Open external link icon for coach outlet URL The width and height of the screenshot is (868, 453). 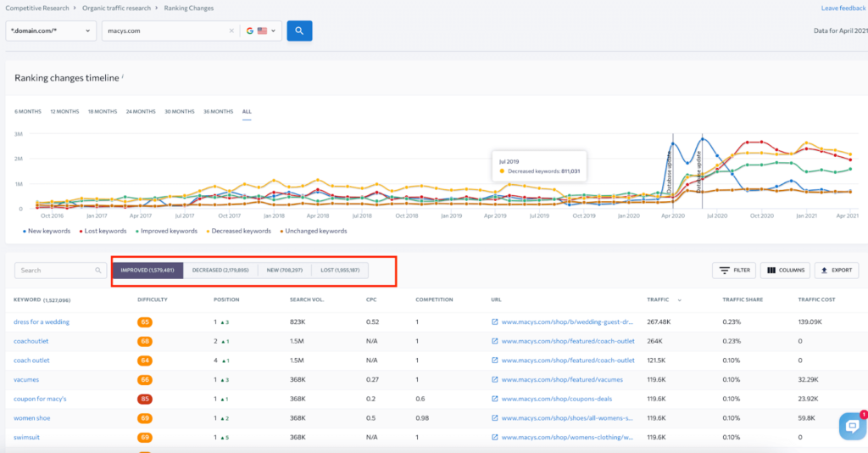[494, 361]
